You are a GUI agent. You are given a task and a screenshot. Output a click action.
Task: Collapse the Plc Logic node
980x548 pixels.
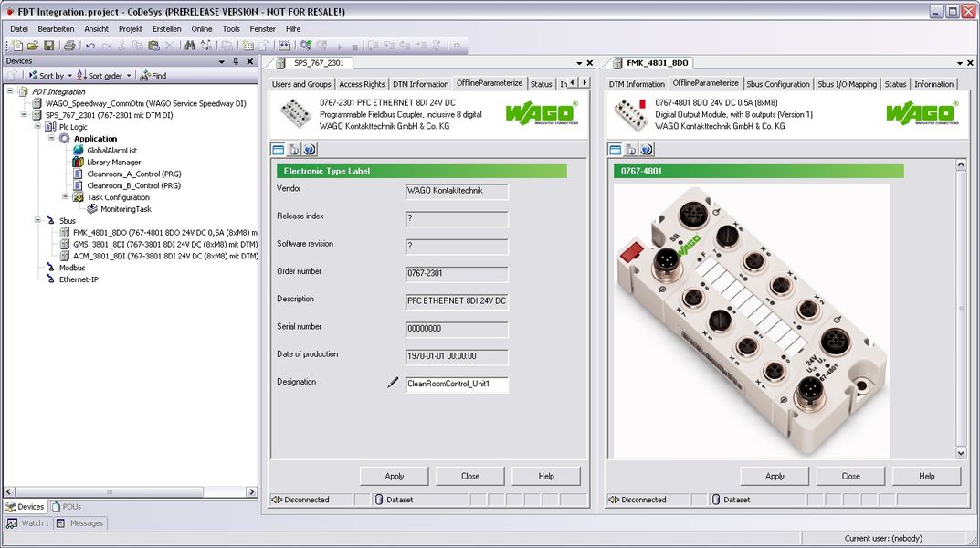tap(37, 126)
